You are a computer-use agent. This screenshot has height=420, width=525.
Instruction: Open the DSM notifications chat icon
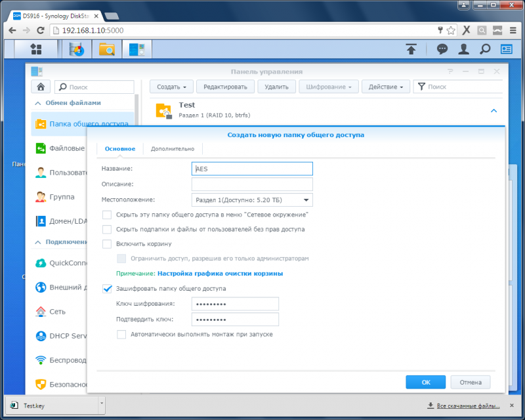coord(442,49)
